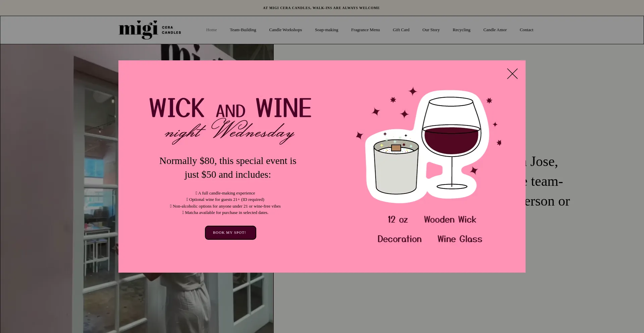
Task: Click the Wick and Wine heading
Action: 230,108
